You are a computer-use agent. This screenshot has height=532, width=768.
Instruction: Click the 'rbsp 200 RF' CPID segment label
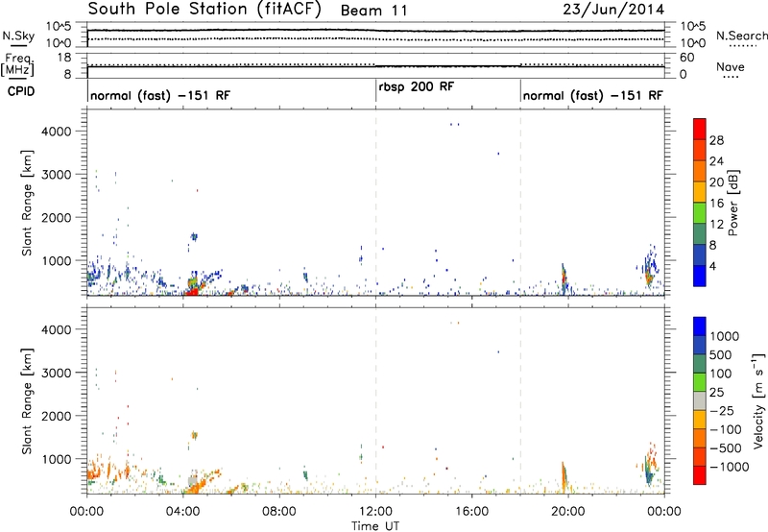point(417,87)
